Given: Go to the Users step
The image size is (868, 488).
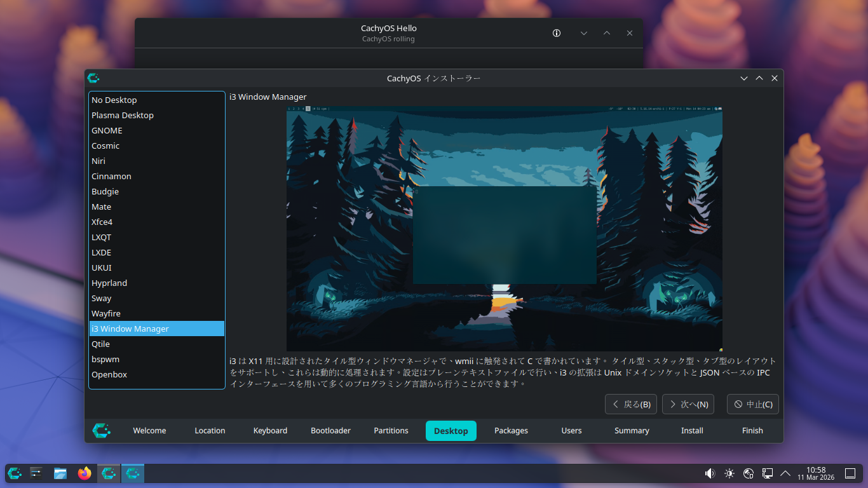Looking at the screenshot, I should tap(571, 431).
